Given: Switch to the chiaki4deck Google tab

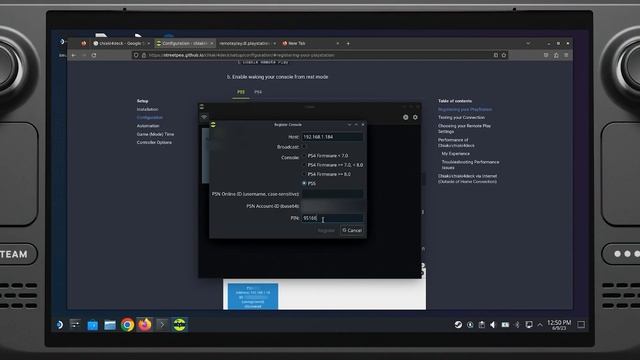Looking at the screenshot, I should [x=121, y=43].
